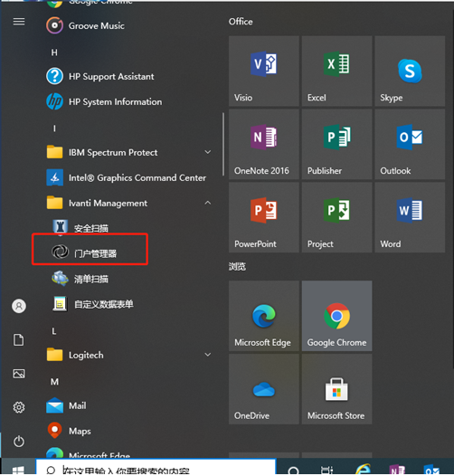Click the Power button in the sidebar
Viewport: 454px width, 476px height.
[19, 441]
